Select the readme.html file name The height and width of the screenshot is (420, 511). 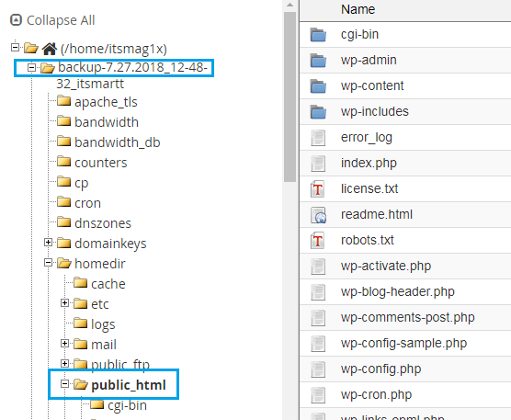point(377,215)
